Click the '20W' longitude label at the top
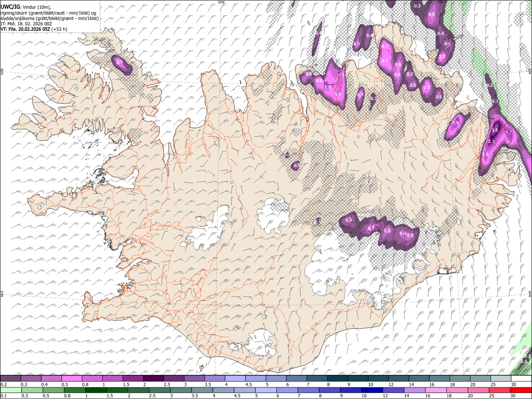532x399 pixels. click(x=221, y=2)
